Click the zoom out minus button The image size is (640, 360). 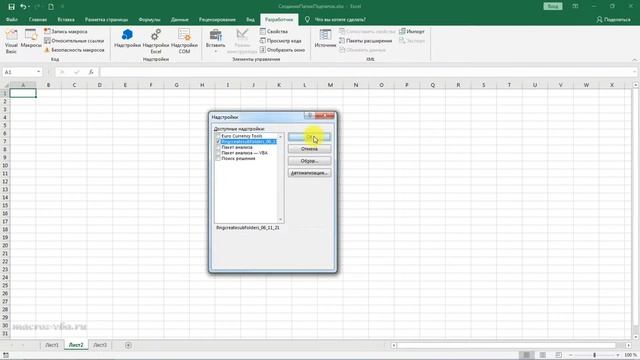click(571, 355)
